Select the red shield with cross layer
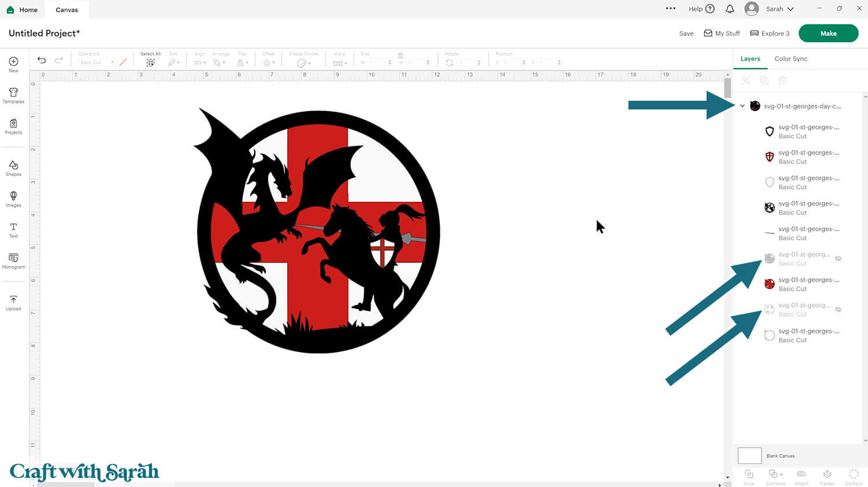The width and height of the screenshot is (868, 487). (803, 157)
